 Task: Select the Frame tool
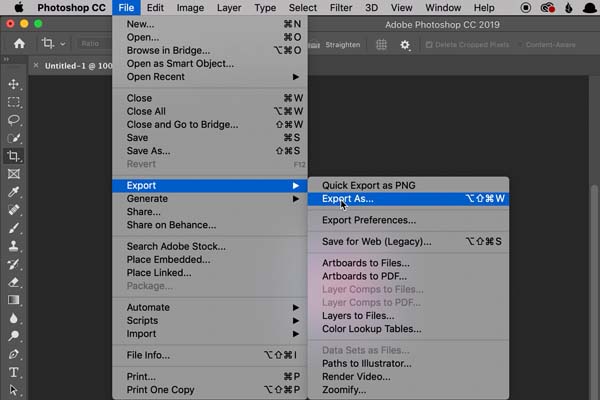tap(14, 174)
